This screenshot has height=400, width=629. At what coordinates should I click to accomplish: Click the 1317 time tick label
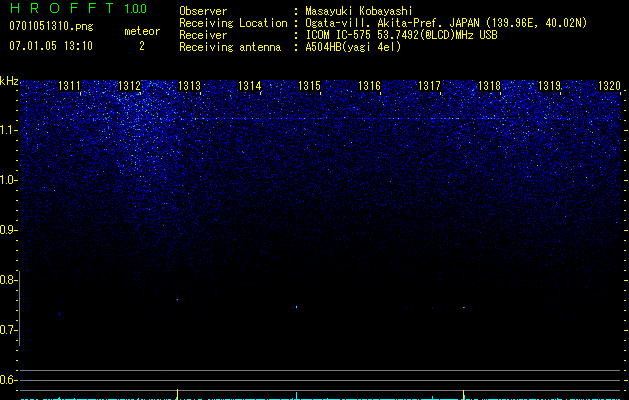pos(429,86)
